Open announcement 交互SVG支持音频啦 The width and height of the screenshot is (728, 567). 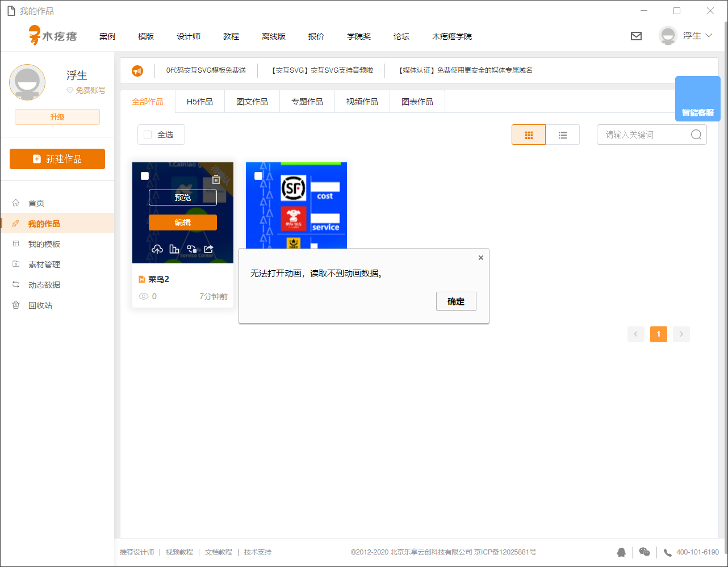321,70
